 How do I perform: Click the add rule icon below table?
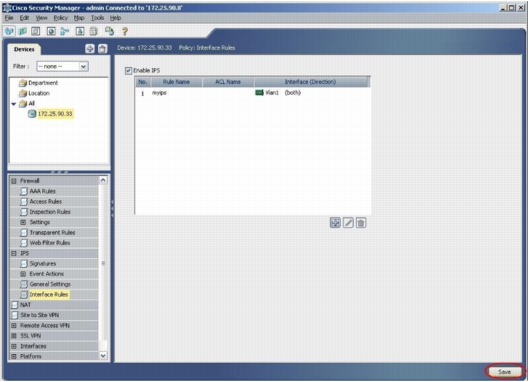335,222
